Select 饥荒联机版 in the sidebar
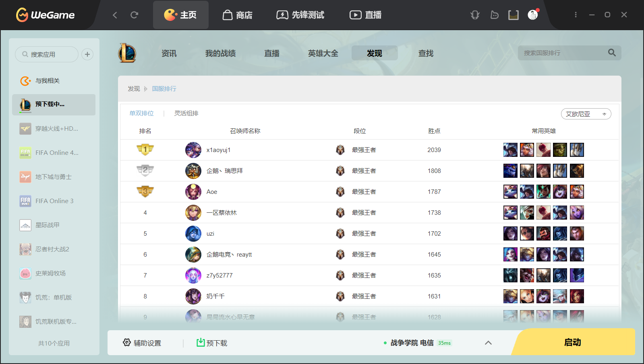Screen dimensions: 644x364 point(54,322)
